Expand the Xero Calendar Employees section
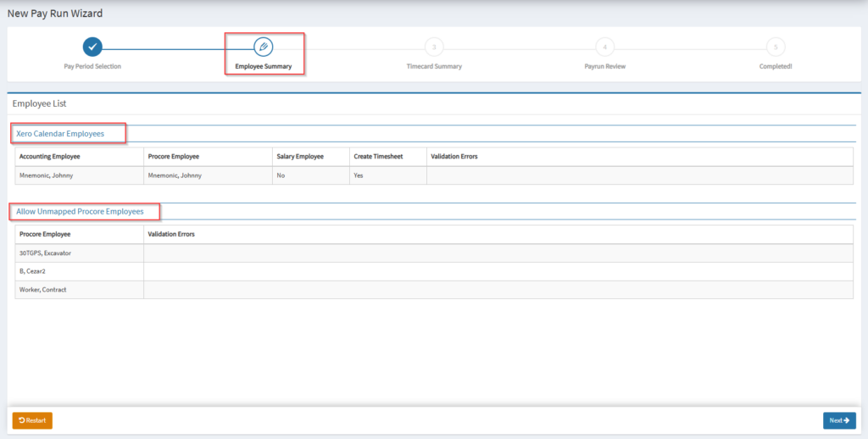 [60, 134]
